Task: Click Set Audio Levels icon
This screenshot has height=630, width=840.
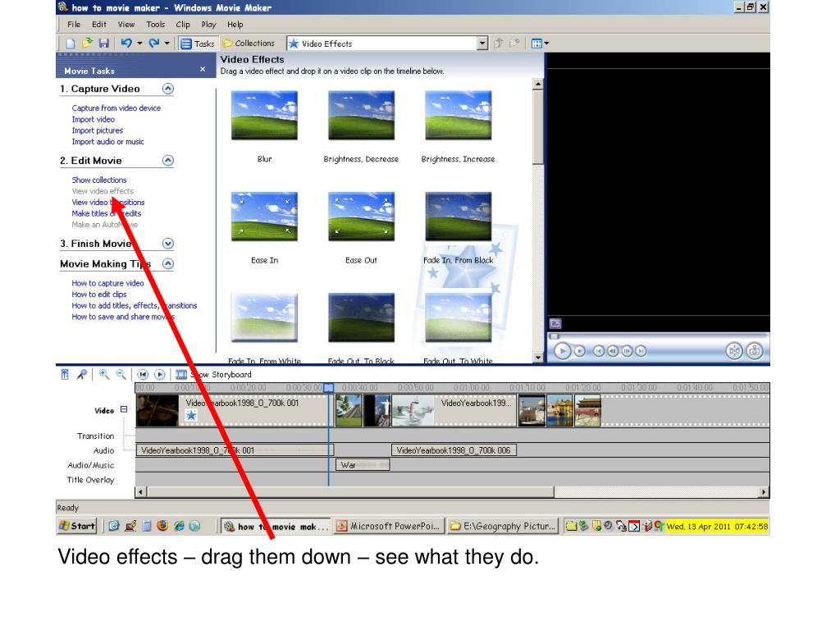Action: pyautogui.click(x=65, y=374)
